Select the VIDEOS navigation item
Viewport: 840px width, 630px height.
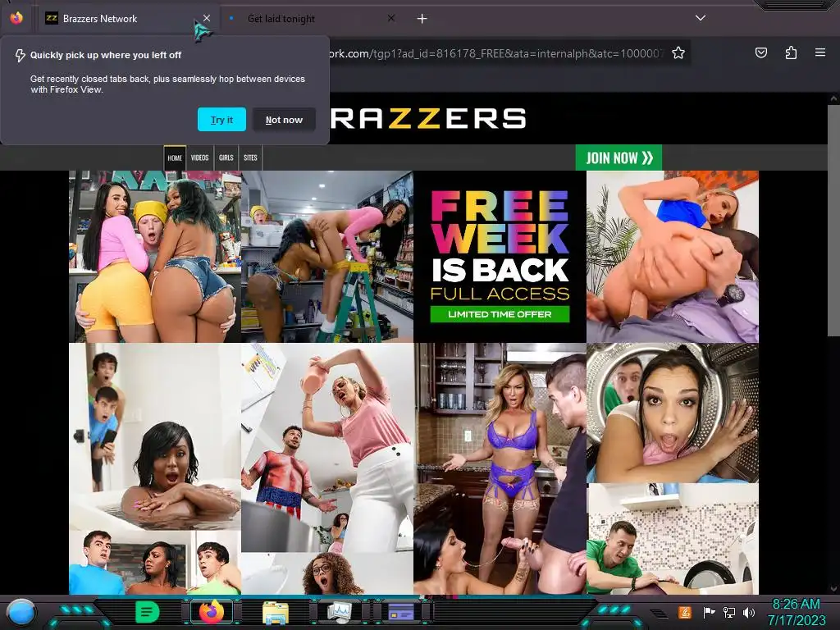(x=200, y=157)
